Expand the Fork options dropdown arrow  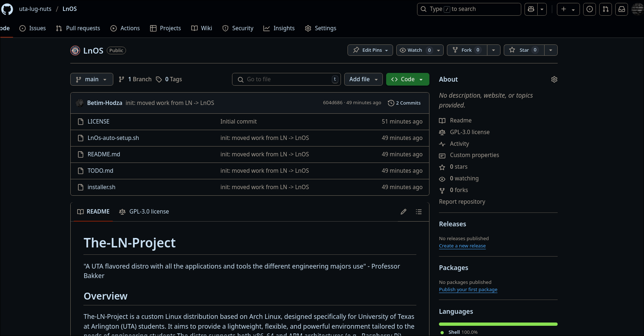pos(494,50)
